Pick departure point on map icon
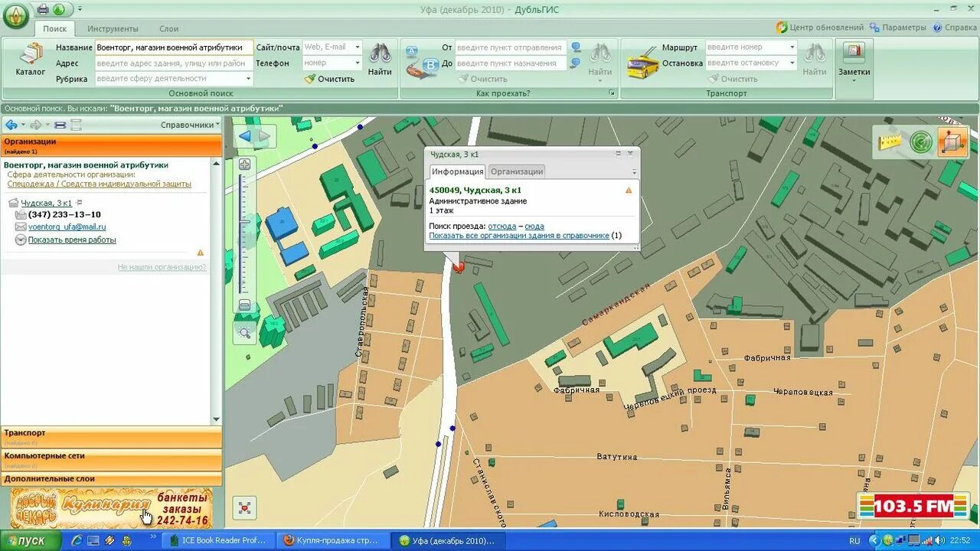This screenshot has height=551, width=980. coord(576,47)
